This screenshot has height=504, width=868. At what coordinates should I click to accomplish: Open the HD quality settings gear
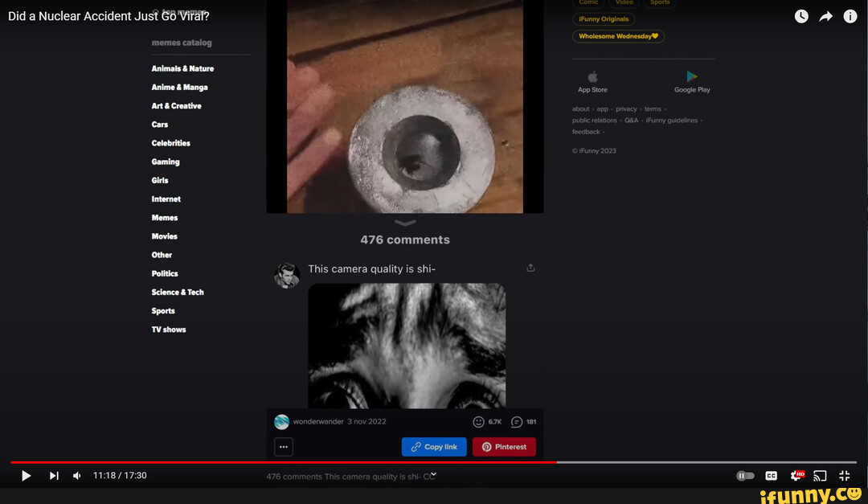click(796, 476)
